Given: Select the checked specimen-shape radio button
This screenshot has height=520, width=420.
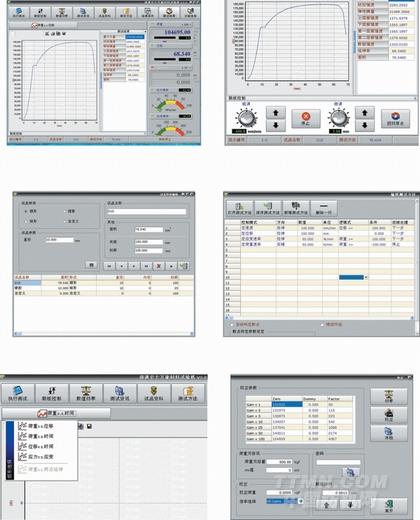Looking at the screenshot, I should pos(26,211).
